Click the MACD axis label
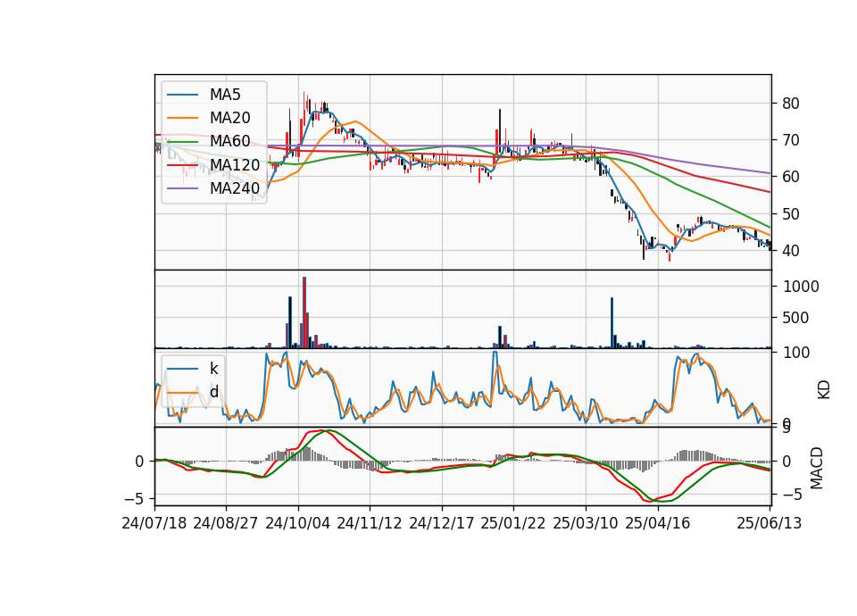857x616 pixels. click(817, 468)
